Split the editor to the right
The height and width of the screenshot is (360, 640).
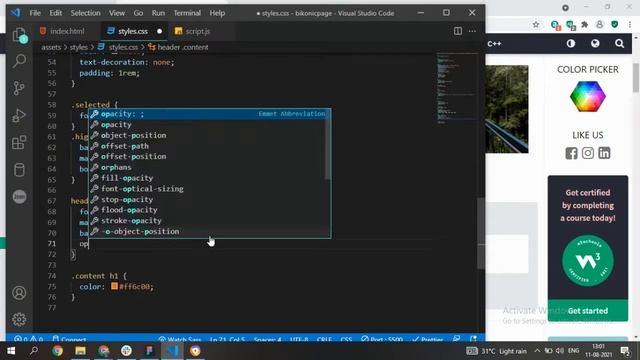tap(458, 31)
